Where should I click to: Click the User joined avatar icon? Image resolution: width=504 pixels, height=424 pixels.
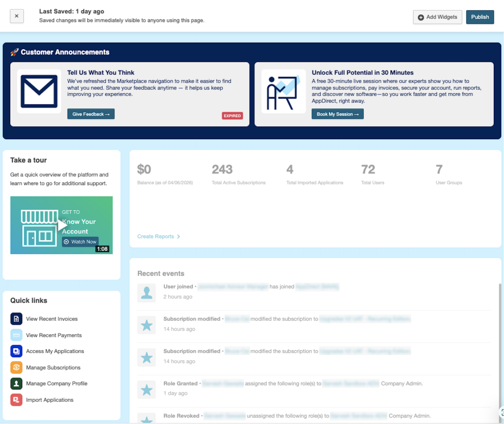[x=146, y=293]
